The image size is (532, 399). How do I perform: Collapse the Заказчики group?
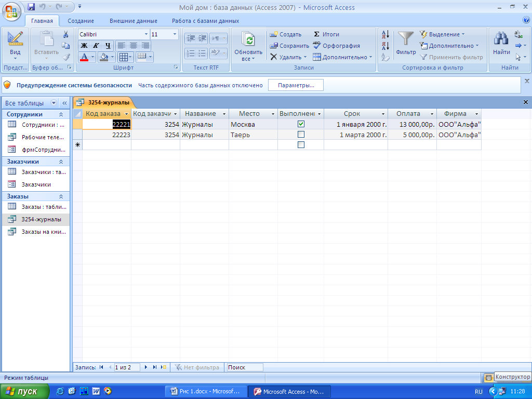click(61, 162)
